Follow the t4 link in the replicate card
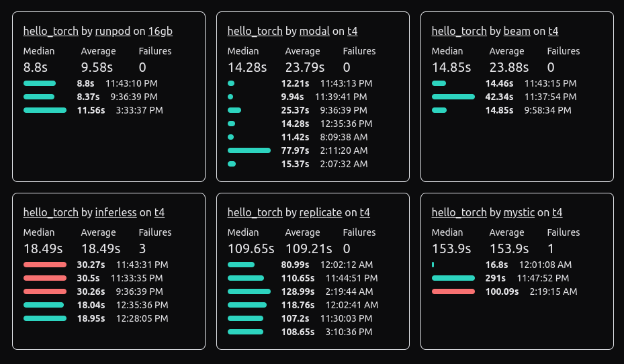Image resolution: width=624 pixels, height=364 pixels. [x=365, y=212]
